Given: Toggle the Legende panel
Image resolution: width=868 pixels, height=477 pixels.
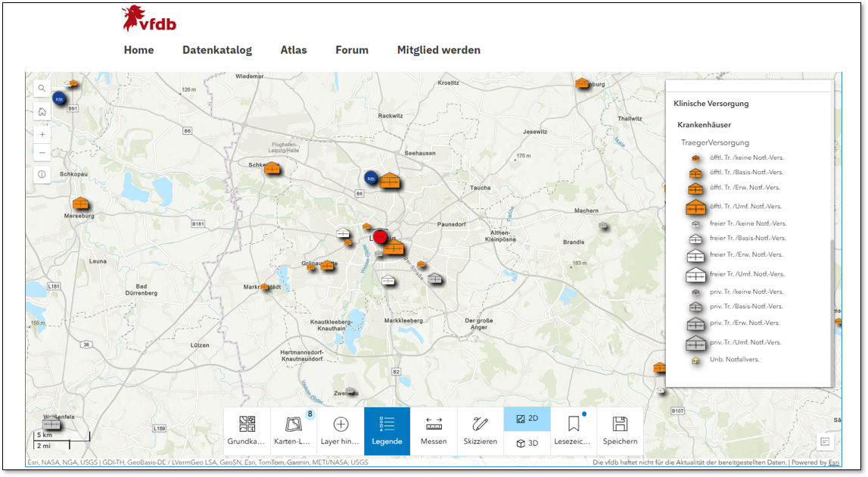Looking at the screenshot, I should pos(387,431).
